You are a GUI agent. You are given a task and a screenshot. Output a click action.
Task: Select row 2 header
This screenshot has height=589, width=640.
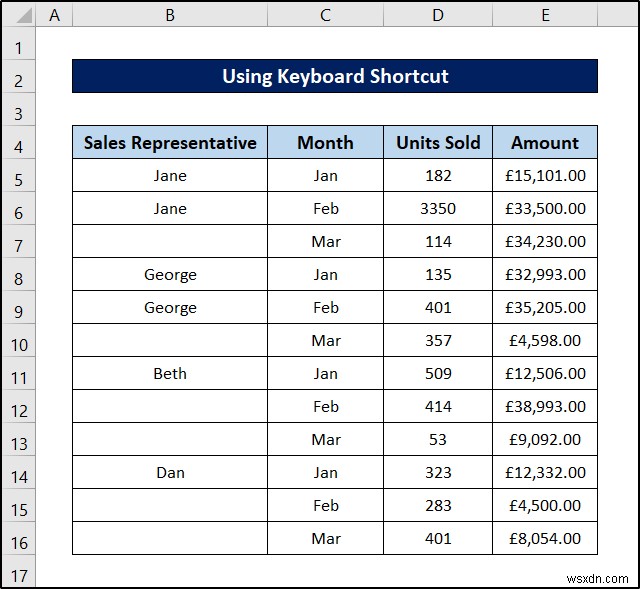pyautogui.click(x=19, y=81)
